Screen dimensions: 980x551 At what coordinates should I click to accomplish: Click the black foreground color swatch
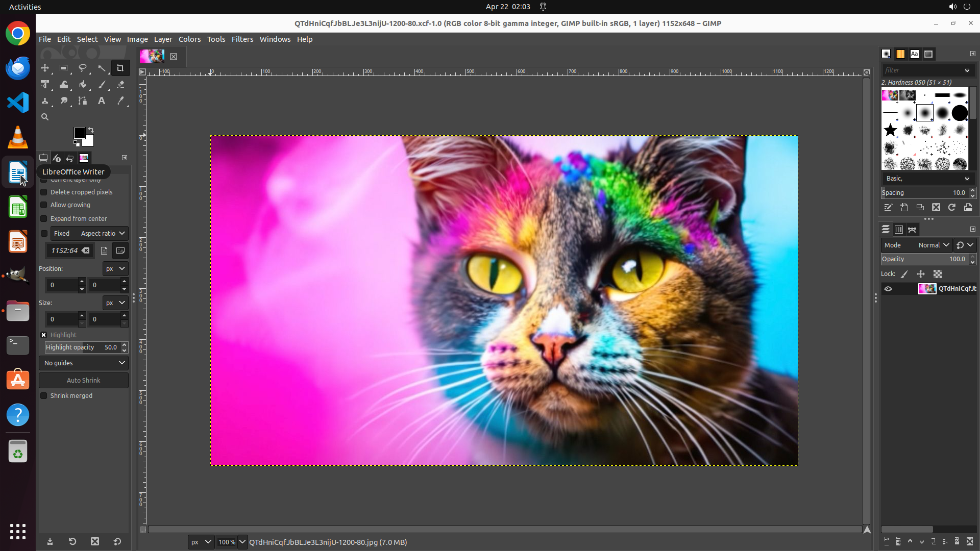point(79,133)
